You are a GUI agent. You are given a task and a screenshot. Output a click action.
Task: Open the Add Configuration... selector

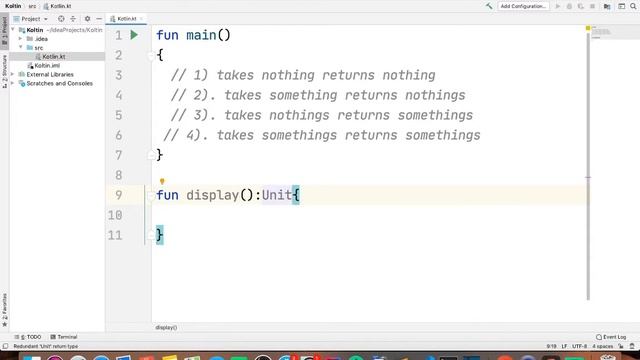(523, 6)
